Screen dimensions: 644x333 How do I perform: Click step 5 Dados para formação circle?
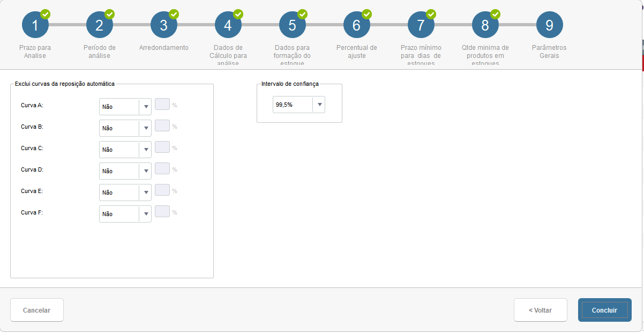(x=293, y=25)
